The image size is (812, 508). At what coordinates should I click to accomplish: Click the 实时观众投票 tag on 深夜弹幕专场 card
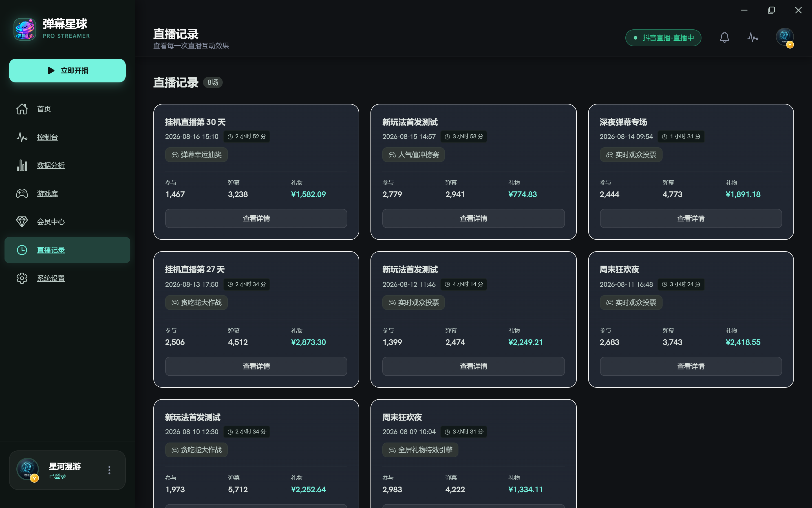coord(631,155)
